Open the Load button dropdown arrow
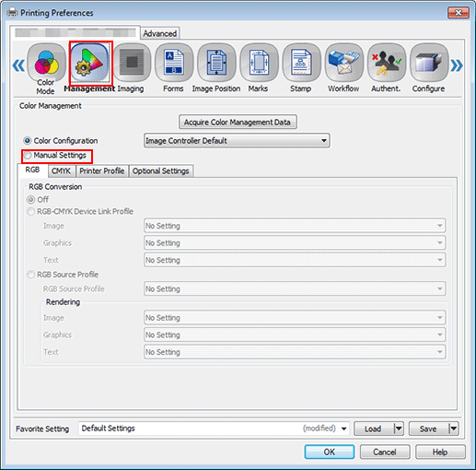This screenshot has height=470, width=476. [x=399, y=429]
